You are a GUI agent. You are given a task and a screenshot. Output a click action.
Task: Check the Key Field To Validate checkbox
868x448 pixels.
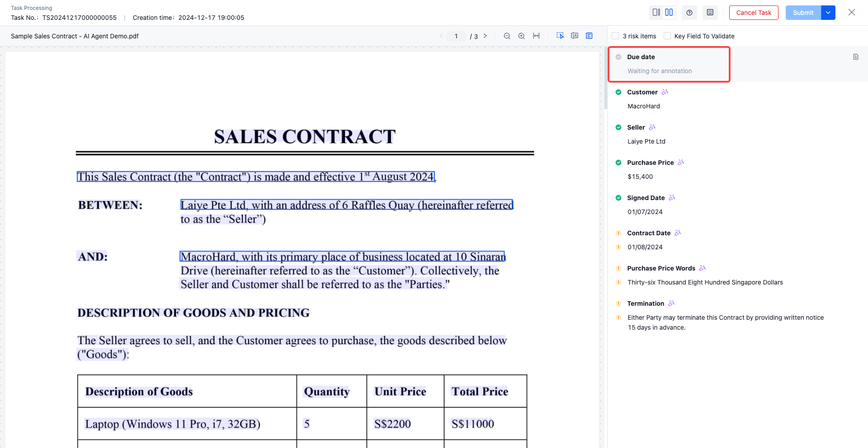click(667, 36)
